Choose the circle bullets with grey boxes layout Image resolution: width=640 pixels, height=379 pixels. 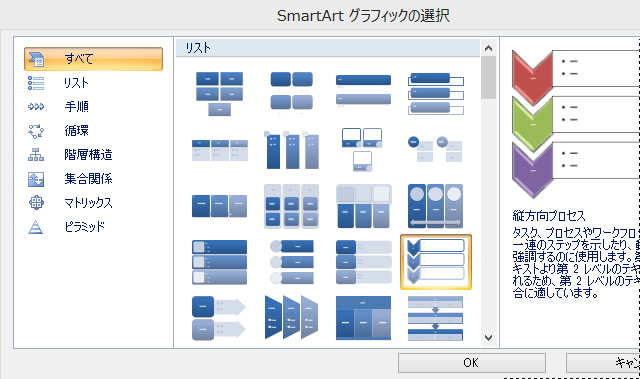(x=435, y=149)
